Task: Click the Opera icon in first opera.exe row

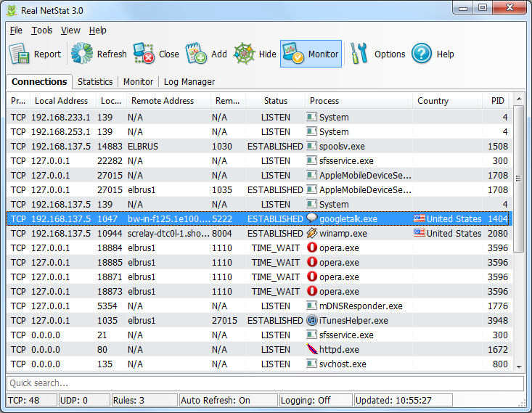Action: [x=312, y=248]
